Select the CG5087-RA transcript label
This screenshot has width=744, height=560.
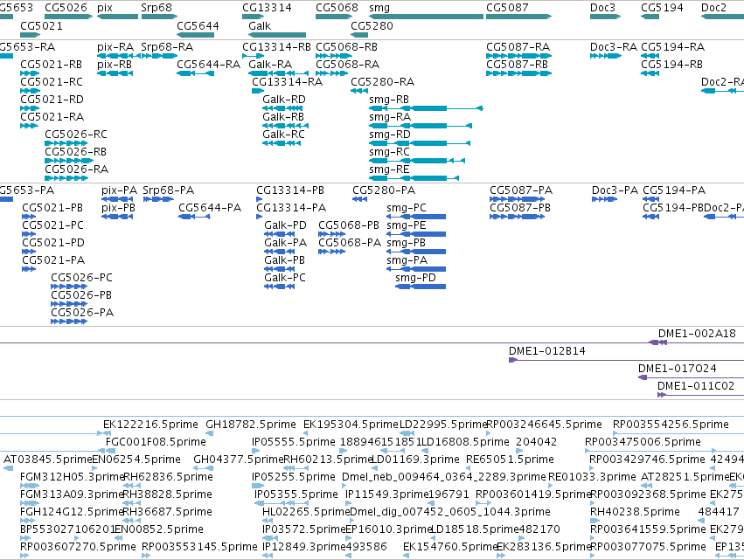point(518,47)
